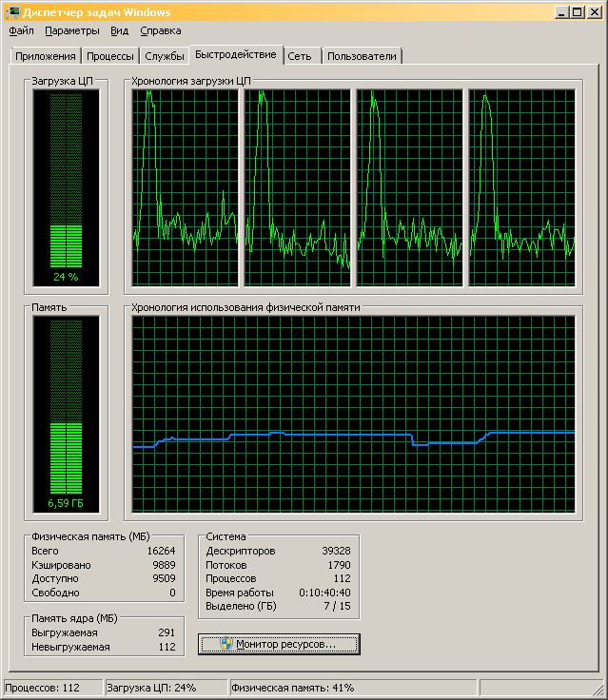Image resolution: width=608 pixels, height=700 pixels.
Task: Click the Всего value 16264
Action: point(161,551)
